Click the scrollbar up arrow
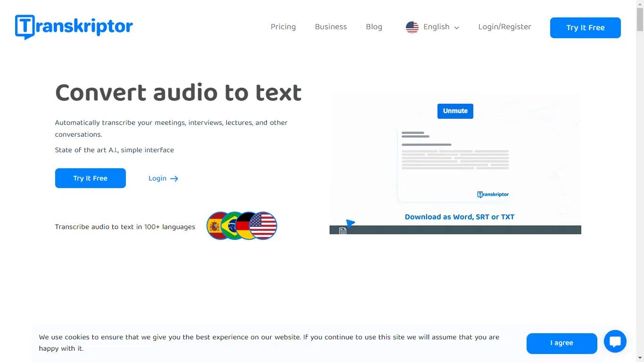The width and height of the screenshot is (644, 362). (x=640, y=4)
